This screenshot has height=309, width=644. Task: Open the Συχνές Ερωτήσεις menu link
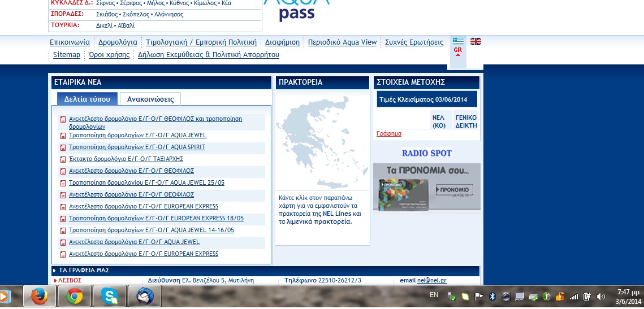point(414,42)
